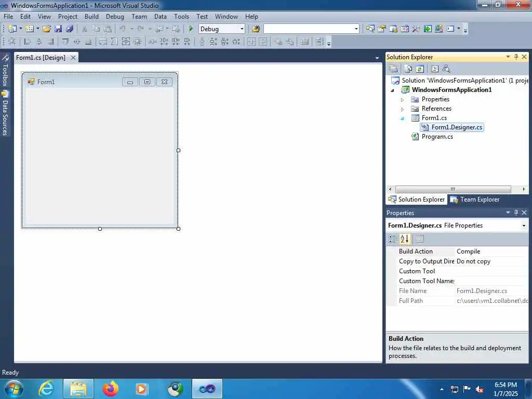
Task: Click the Save All icon
Action: point(70,29)
